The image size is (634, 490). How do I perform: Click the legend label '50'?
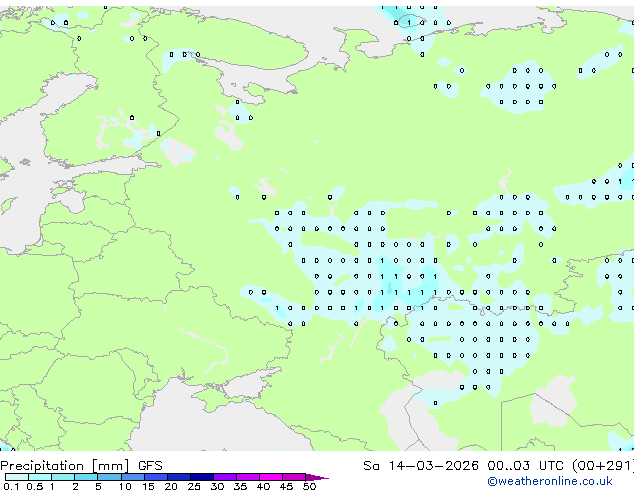(x=309, y=486)
